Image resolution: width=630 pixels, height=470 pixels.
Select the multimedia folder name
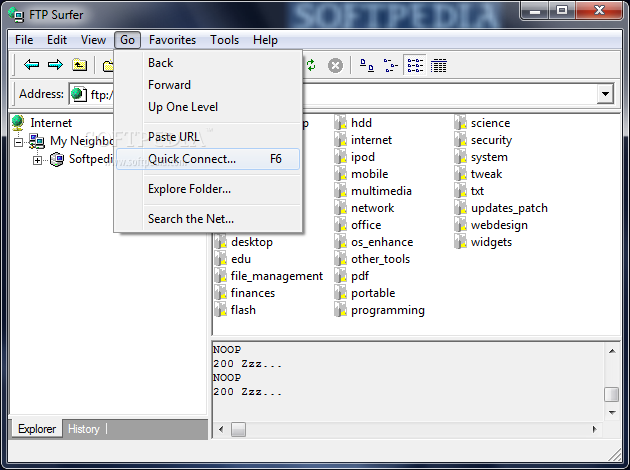(381, 191)
